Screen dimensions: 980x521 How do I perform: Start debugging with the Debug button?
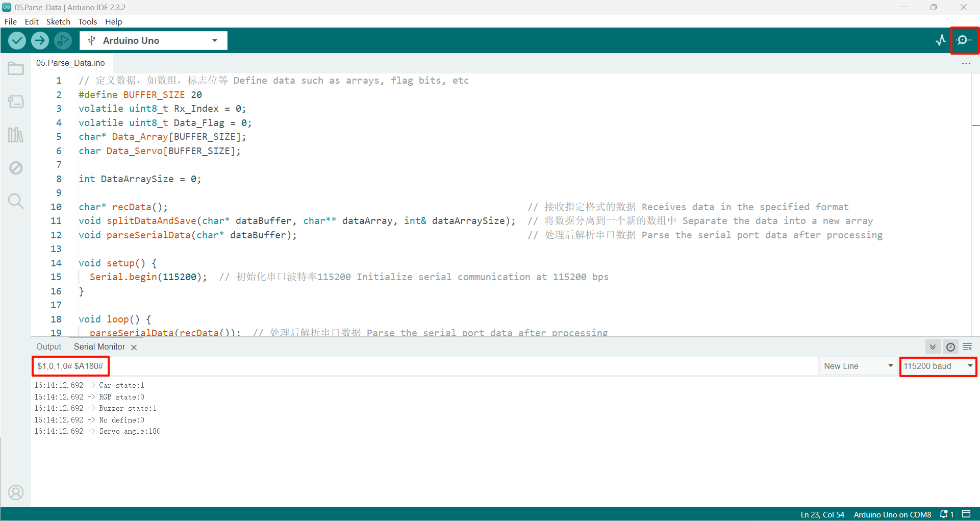pyautogui.click(x=63, y=40)
